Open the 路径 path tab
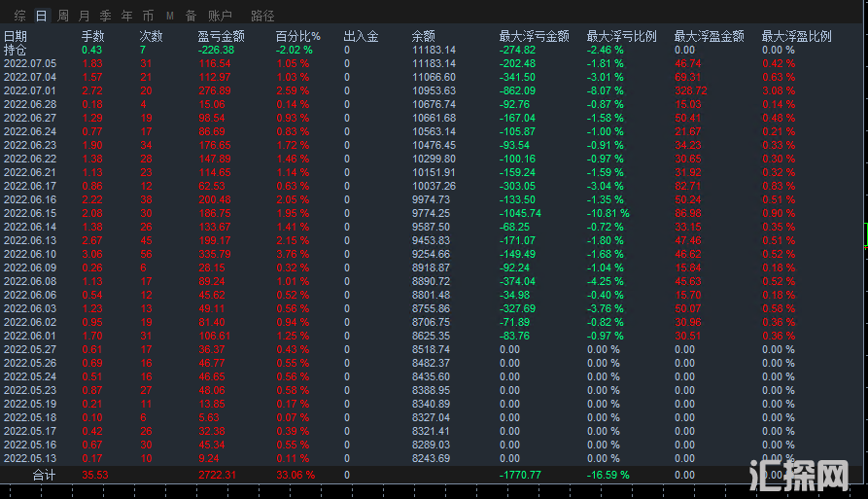The width and height of the screenshot is (868, 499). [x=262, y=17]
